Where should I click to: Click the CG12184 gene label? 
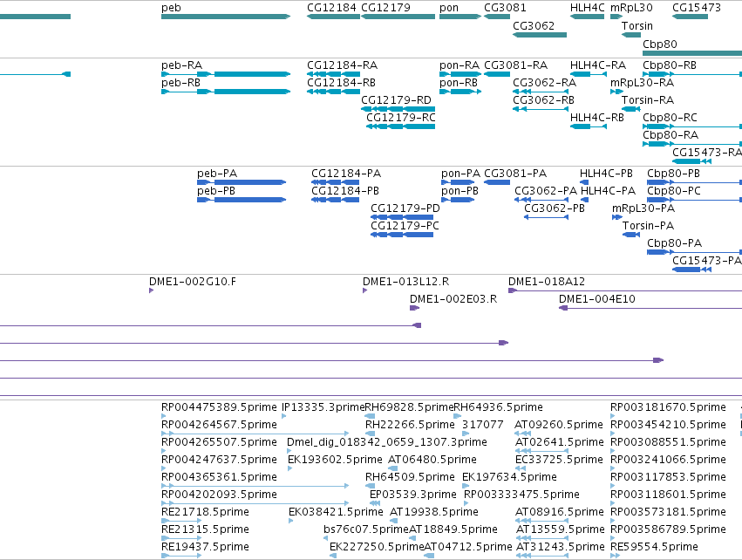pyautogui.click(x=331, y=8)
